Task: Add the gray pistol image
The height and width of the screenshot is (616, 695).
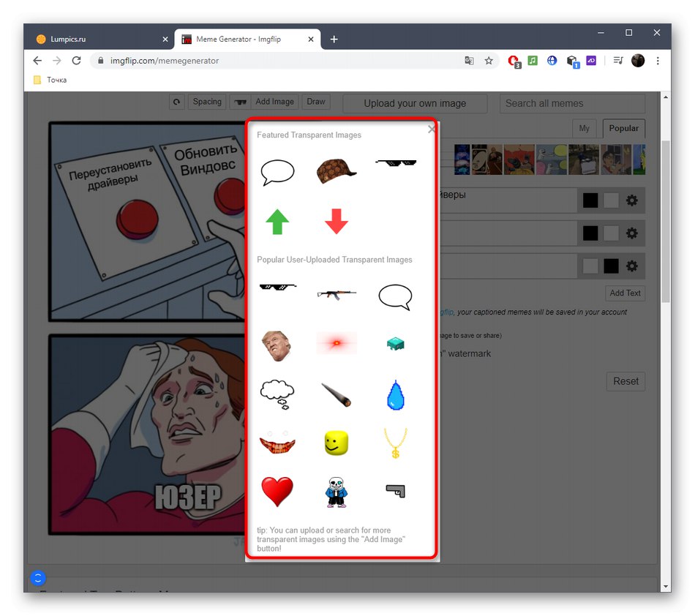Action: [395, 491]
